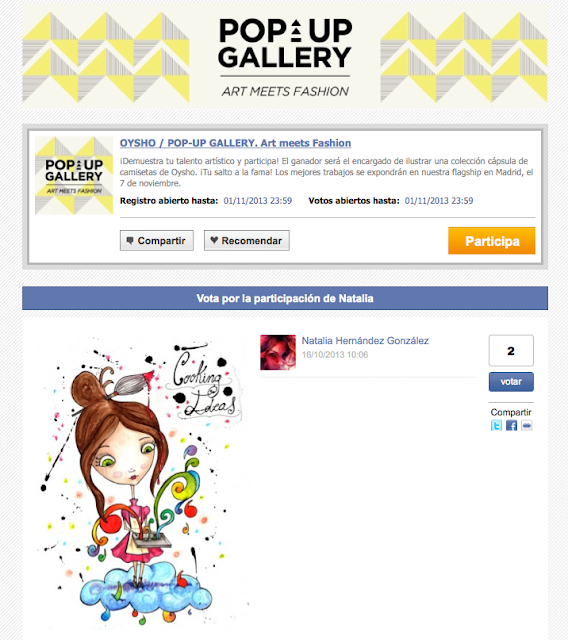Viewport: 568px width, 640px height.
Task: Click the Pop Up Gallery contest logo
Action: [74, 176]
